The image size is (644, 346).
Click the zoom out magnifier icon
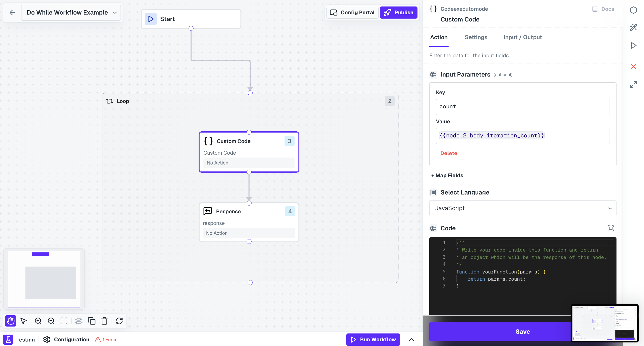(x=51, y=321)
